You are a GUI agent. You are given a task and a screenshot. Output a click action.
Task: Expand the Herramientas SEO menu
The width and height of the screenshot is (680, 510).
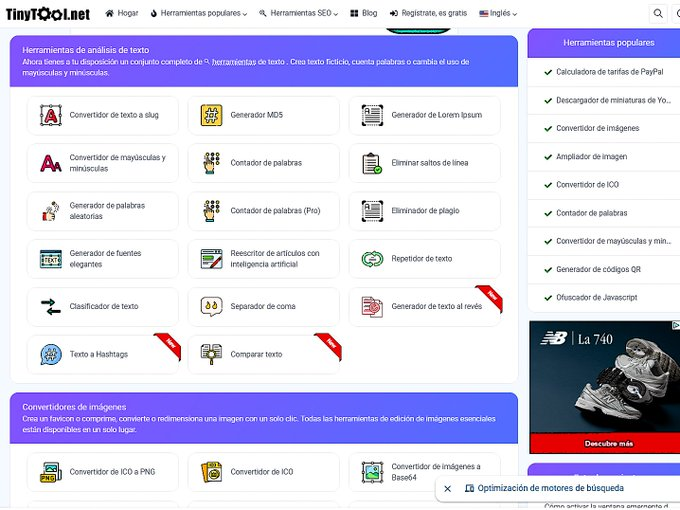point(298,13)
